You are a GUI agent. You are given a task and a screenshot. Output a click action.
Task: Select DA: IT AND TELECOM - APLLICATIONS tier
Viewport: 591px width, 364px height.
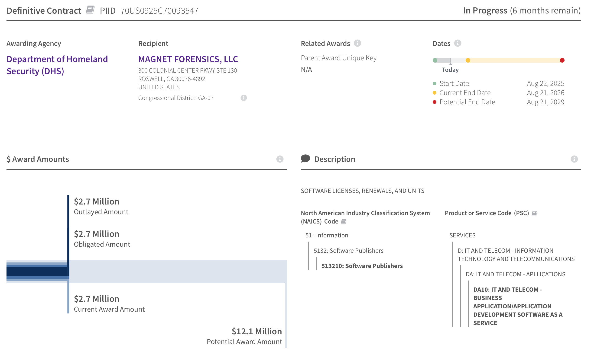[x=515, y=274]
